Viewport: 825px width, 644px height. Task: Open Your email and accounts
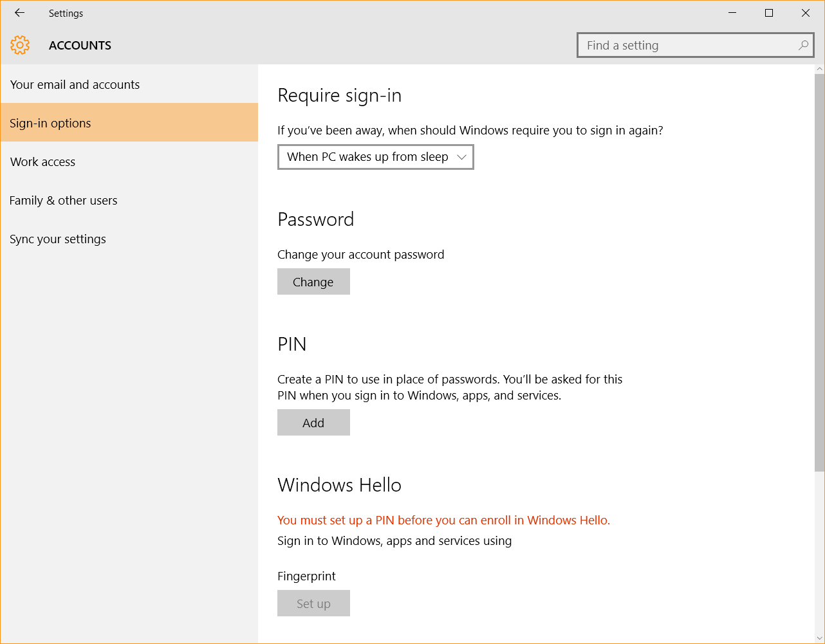(129, 84)
